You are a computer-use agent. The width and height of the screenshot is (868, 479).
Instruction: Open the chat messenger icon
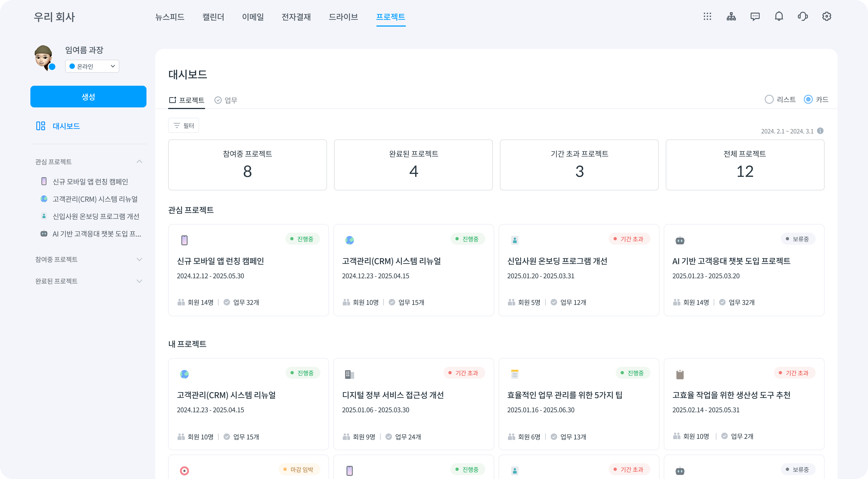coord(755,17)
